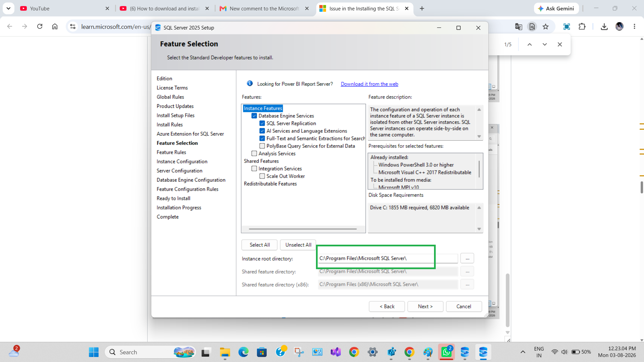Browse for instance root directory
The width and height of the screenshot is (644, 362).
467,258
